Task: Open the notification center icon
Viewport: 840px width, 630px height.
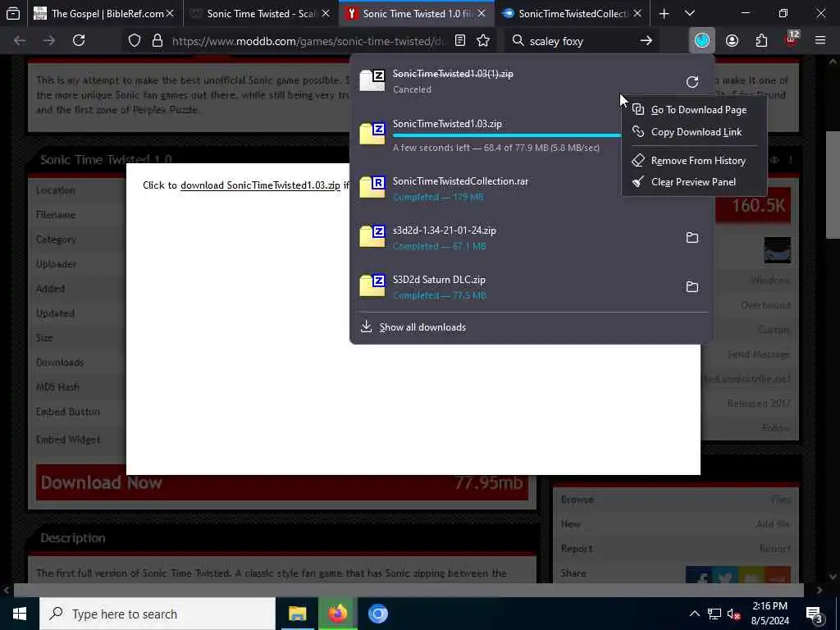Action: point(815,614)
